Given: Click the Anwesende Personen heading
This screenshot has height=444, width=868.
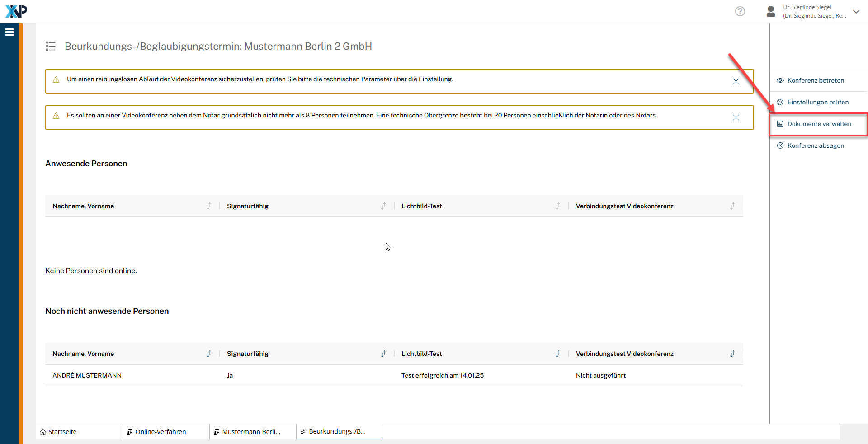Looking at the screenshot, I should coord(86,164).
